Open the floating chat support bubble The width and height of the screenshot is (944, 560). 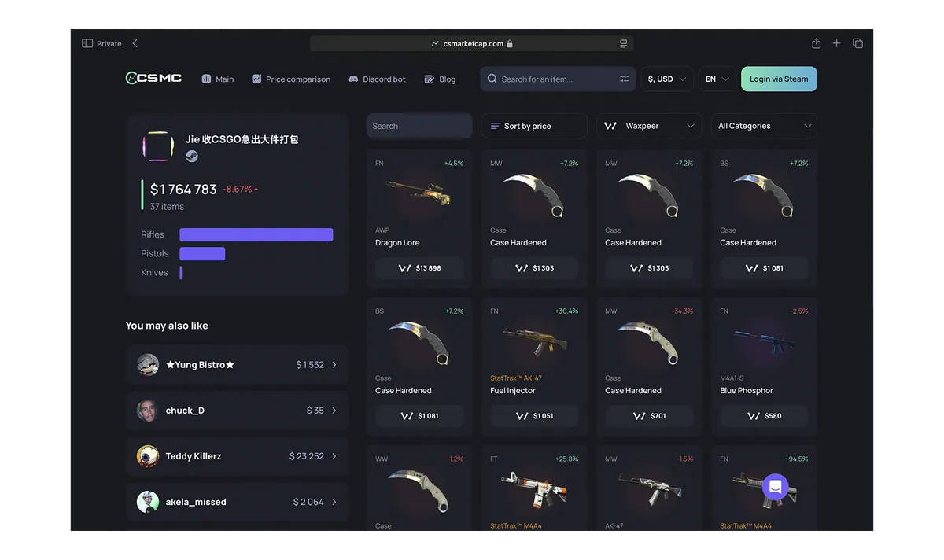click(x=775, y=487)
